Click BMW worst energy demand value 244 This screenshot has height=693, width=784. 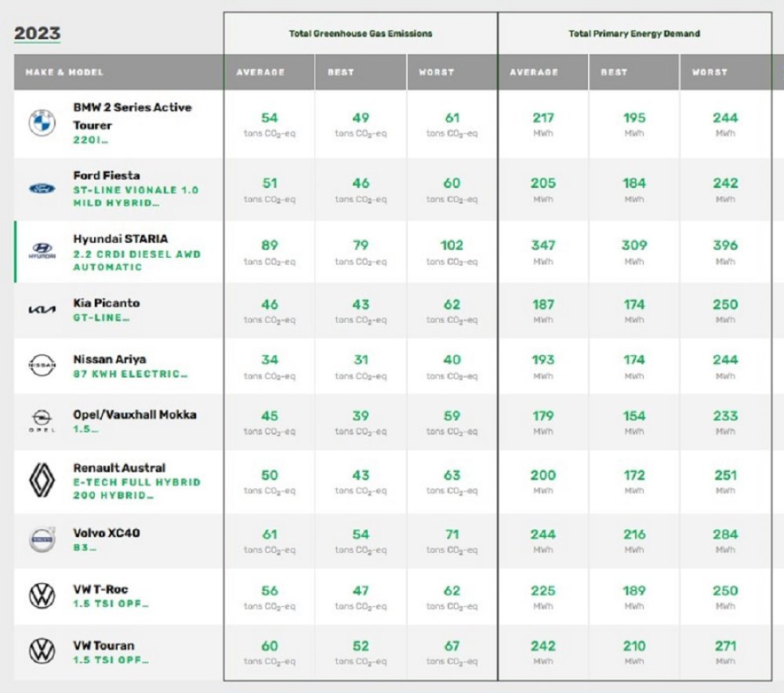click(725, 118)
